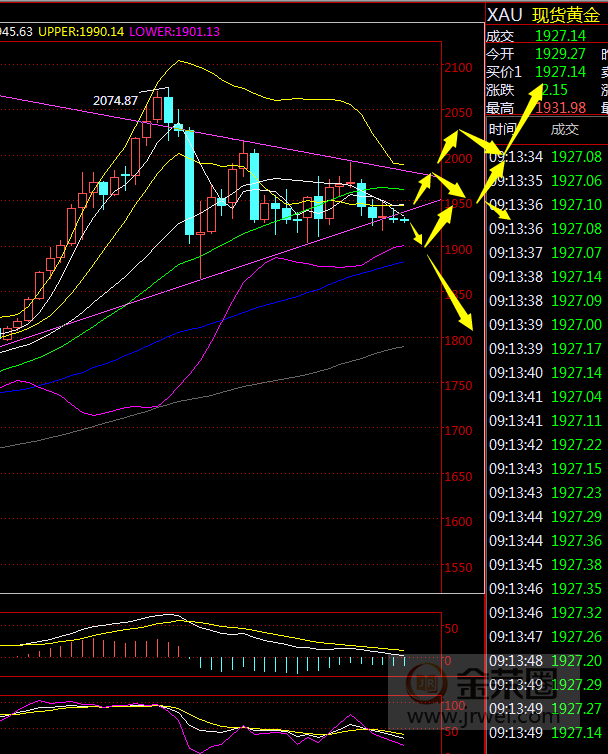Click the XAU symbol code in header
The width and height of the screenshot is (608, 754).
click(x=505, y=15)
